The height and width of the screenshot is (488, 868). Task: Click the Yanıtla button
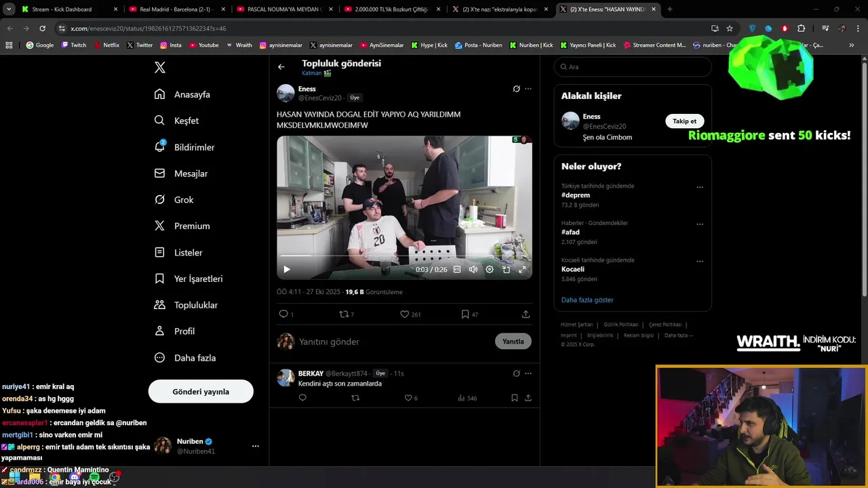tap(513, 342)
